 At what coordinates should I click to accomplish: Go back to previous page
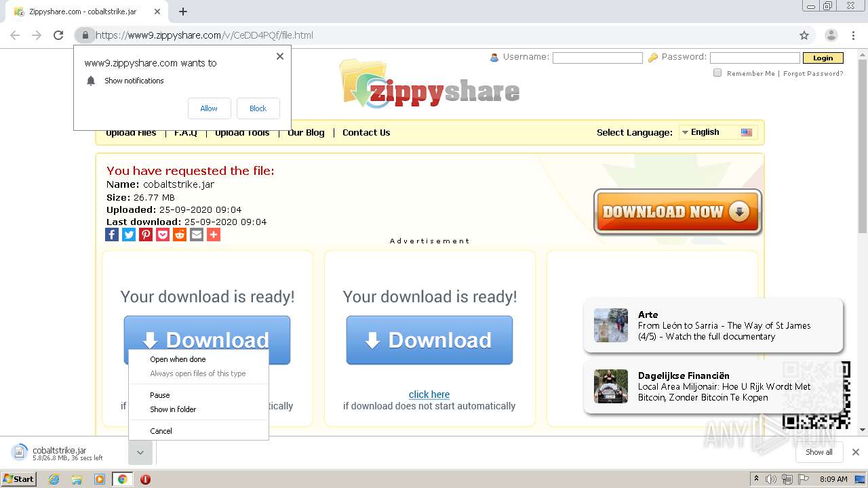15,35
